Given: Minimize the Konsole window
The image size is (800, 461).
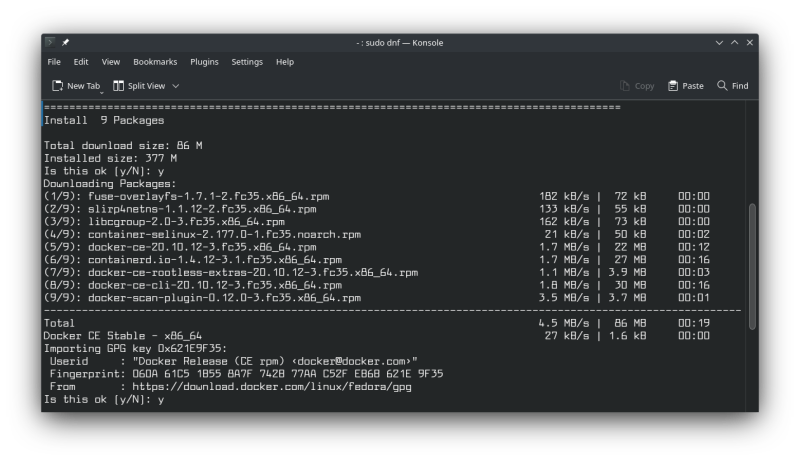Looking at the screenshot, I should (x=719, y=43).
